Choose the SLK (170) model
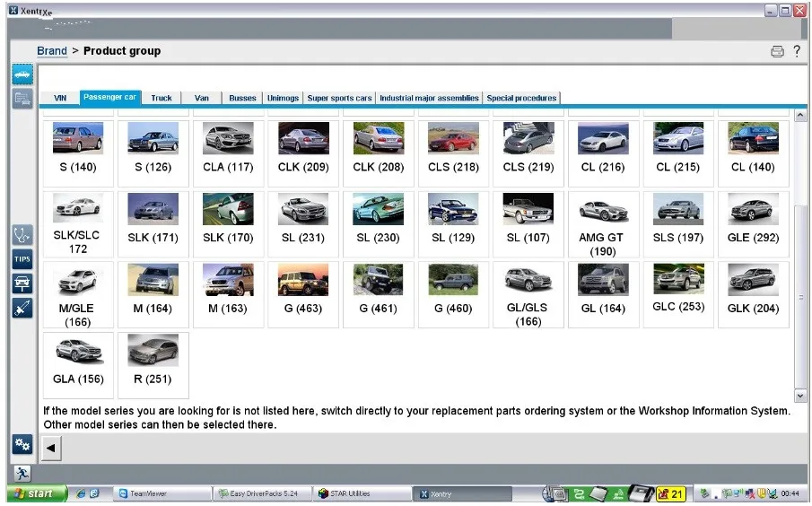Image resolution: width=812 pixels, height=506 pixels. pos(229,224)
